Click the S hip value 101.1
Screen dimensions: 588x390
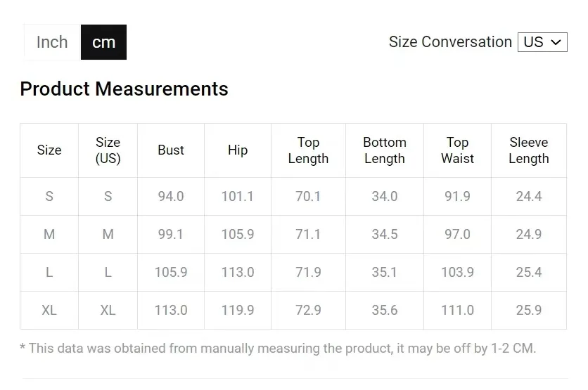pos(238,197)
